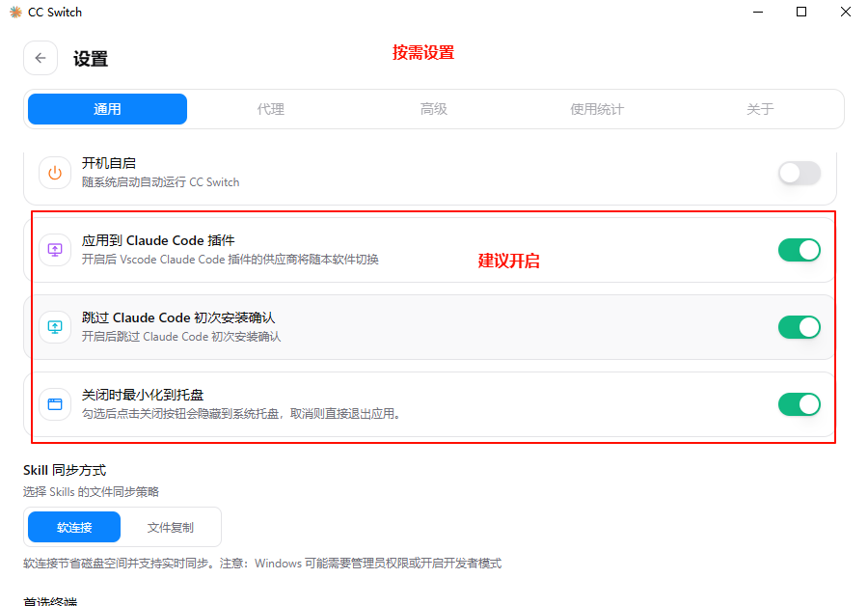The width and height of the screenshot is (868, 606).
Task: Minimize the CC Switch window
Action: tap(757, 13)
